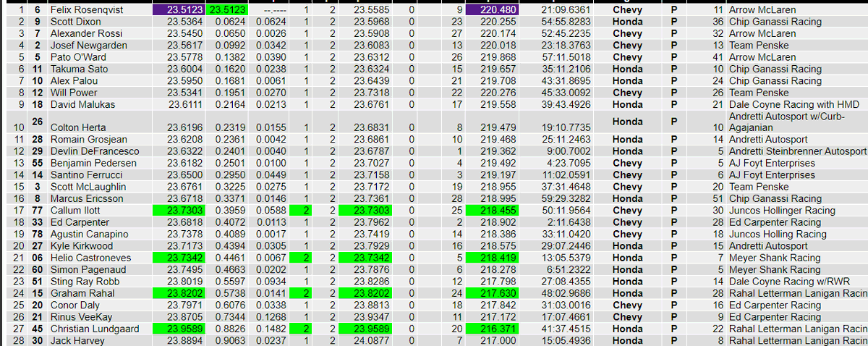Screen dimensions: 868x346
Task: Click gap value 0.9063 cell
Action: click(229, 340)
